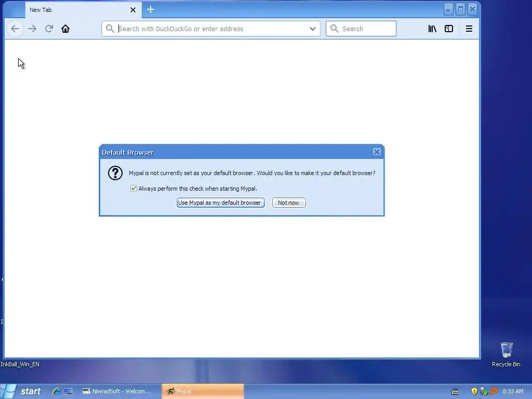Image resolution: width=532 pixels, height=399 pixels.
Task: Click Use Mypal as my default browser
Action: (x=220, y=203)
